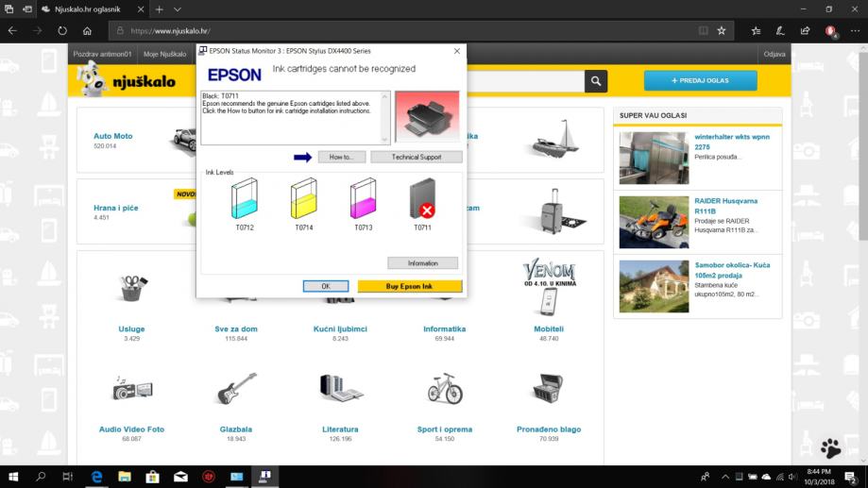Open the Hrana i piće category
This screenshot has height=488, width=868.
click(x=115, y=208)
